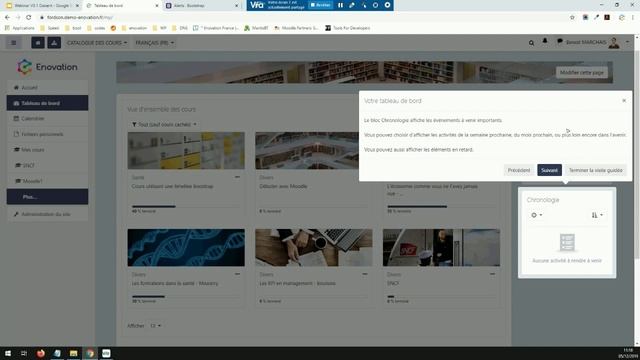Open the Chronologie clock filter icon
Viewport: 640px width, 360px height.
[x=536, y=215]
